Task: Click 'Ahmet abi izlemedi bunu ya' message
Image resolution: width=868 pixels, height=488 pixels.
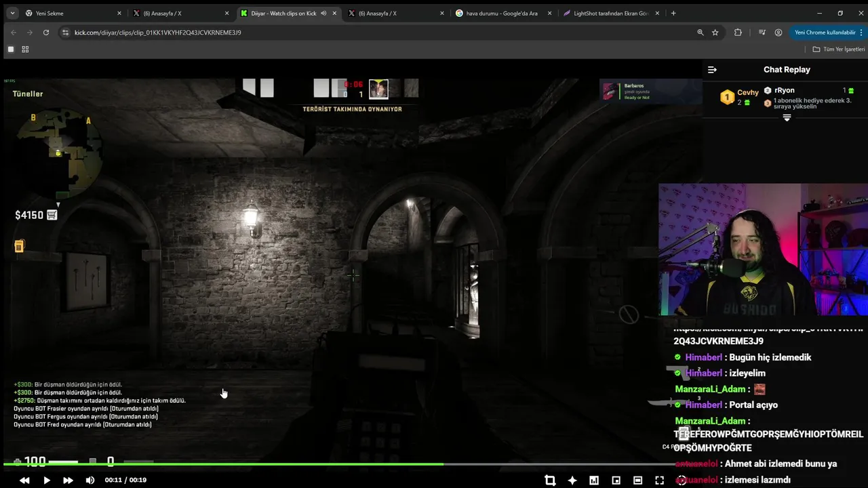Action: 781,464
